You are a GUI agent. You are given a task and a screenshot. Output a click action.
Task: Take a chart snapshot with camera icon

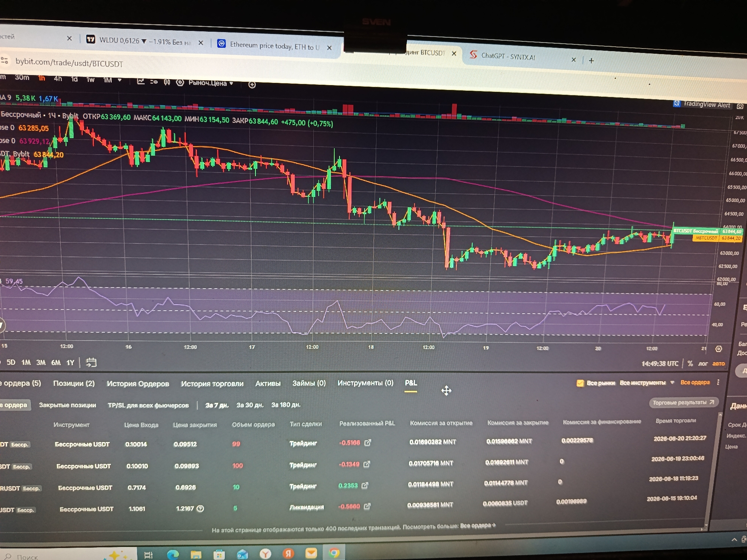point(740,106)
